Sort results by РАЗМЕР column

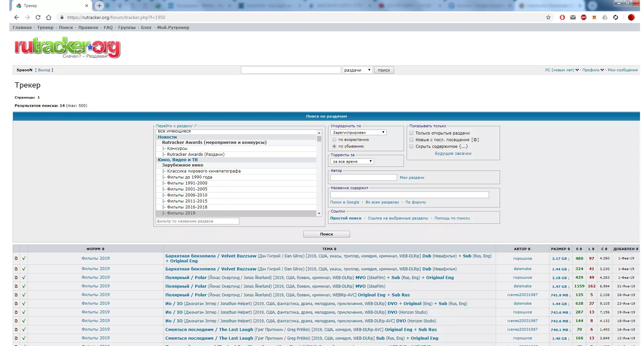(x=560, y=249)
